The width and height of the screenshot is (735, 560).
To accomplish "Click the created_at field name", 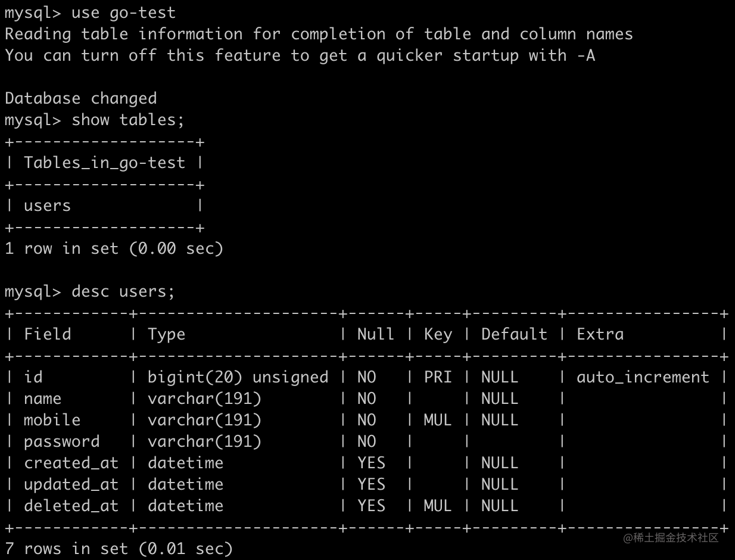I will point(71,463).
